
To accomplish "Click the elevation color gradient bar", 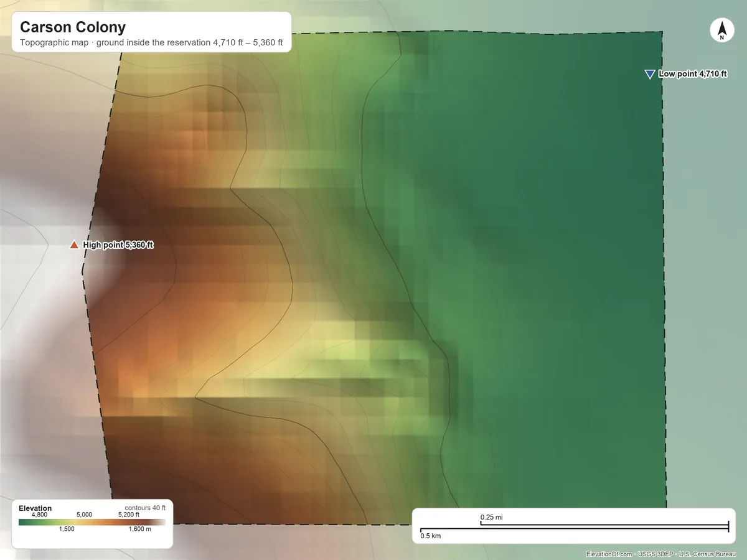I will (x=92, y=522).
